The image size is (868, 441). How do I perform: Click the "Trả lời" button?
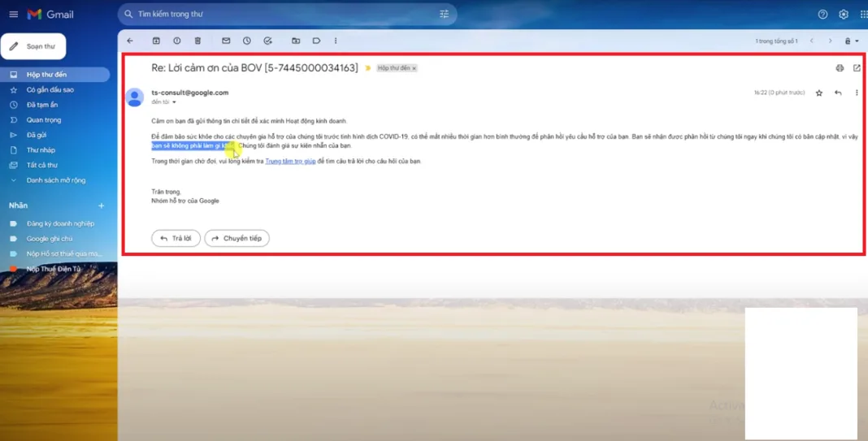click(x=176, y=239)
